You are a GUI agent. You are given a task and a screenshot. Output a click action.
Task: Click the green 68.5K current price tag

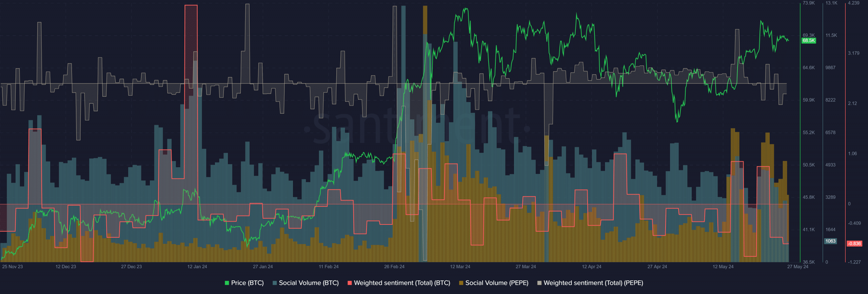tap(809, 41)
